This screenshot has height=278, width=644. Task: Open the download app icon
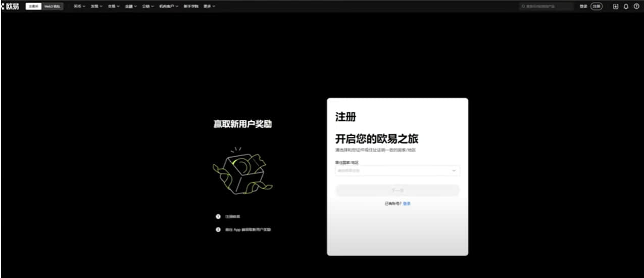coord(615,6)
